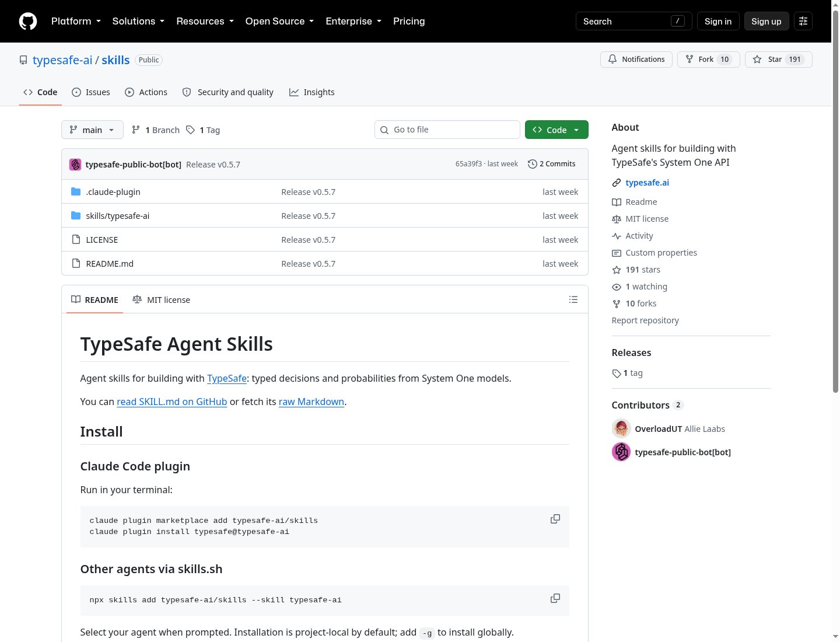Expand the main branch selector

tap(92, 130)
